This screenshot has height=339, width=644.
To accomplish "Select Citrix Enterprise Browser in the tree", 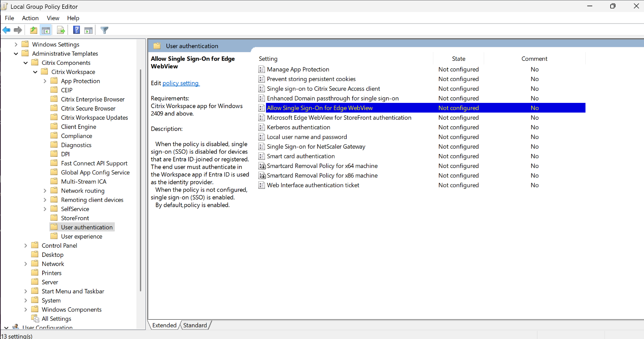I will pyautogui.click(x=93, y=99).
